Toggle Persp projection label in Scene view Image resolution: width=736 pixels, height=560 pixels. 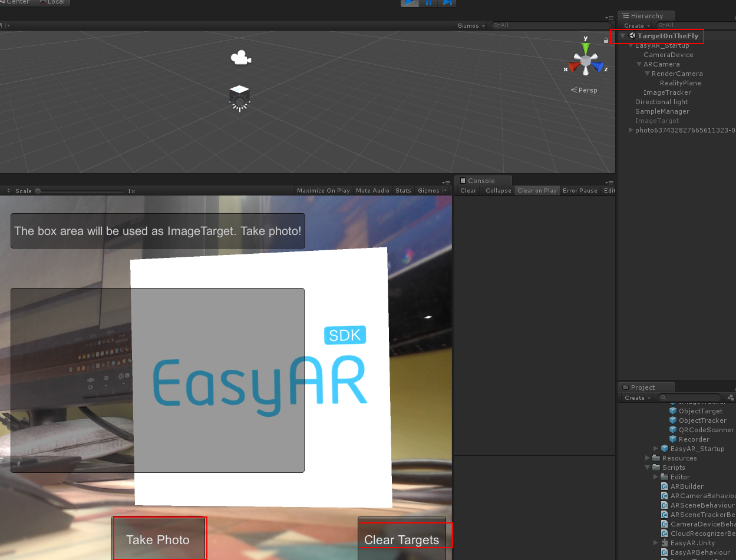tap(584, 90)
